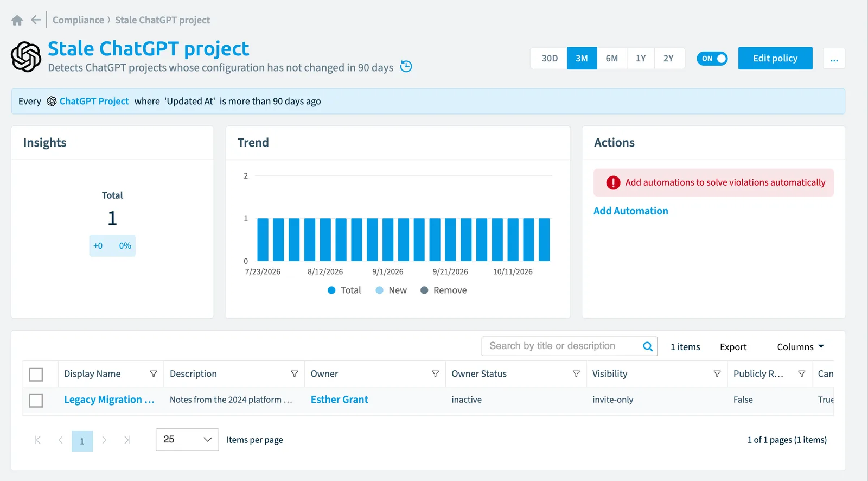The height and width of the screenshot is (481, 868).
Task: Click page number 1 button
Action: (x=82, y=441)
